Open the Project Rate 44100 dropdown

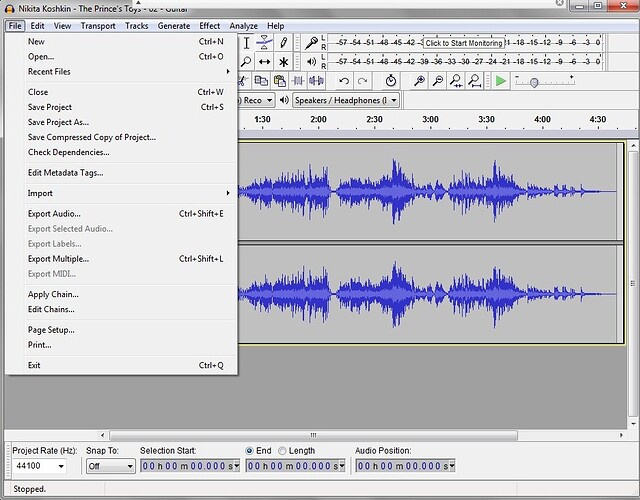[61, 466]
